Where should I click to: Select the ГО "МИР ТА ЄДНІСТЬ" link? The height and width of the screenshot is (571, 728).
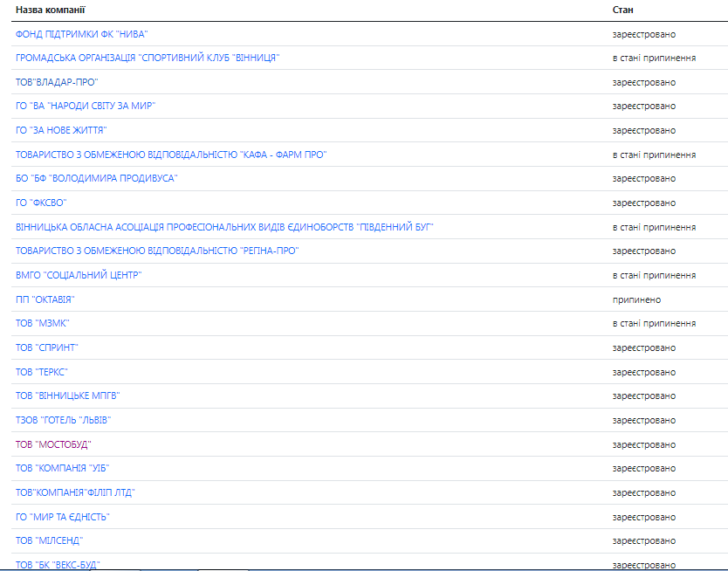coord(63,517)
